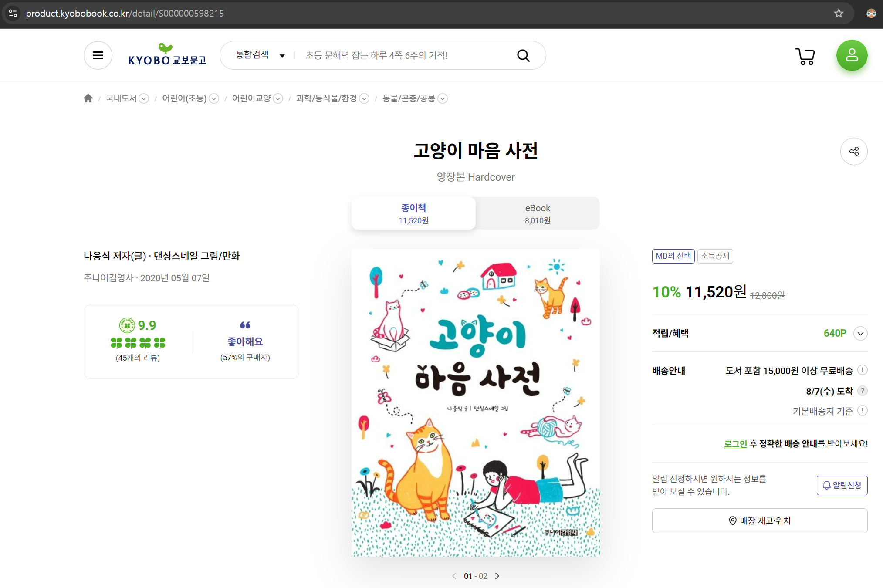
Task: Go to next cover image arrow
Action: 497,576
